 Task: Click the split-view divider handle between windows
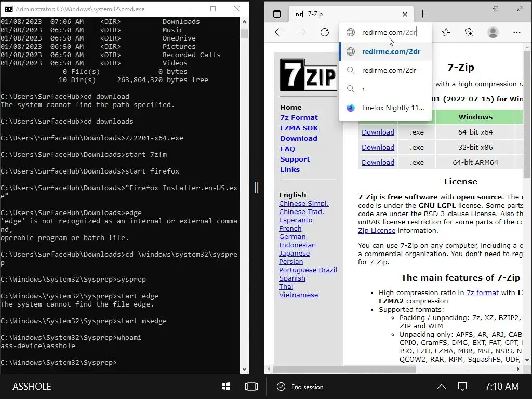point(257,187)
